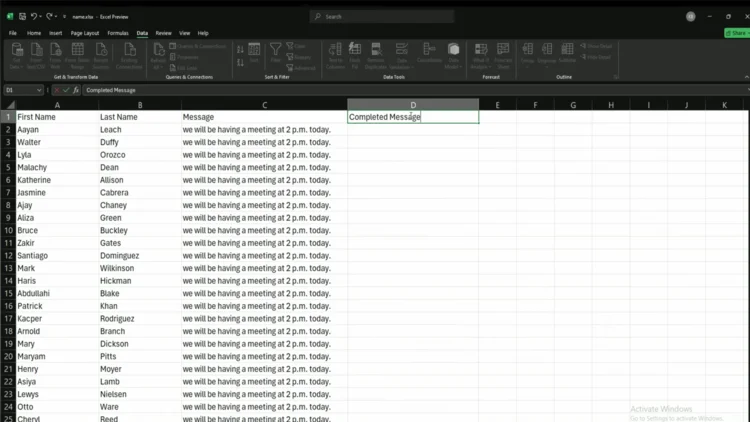Click Flash Fill
The width and height of the screenshot is (750, 422).
click(x=355, y=56)
